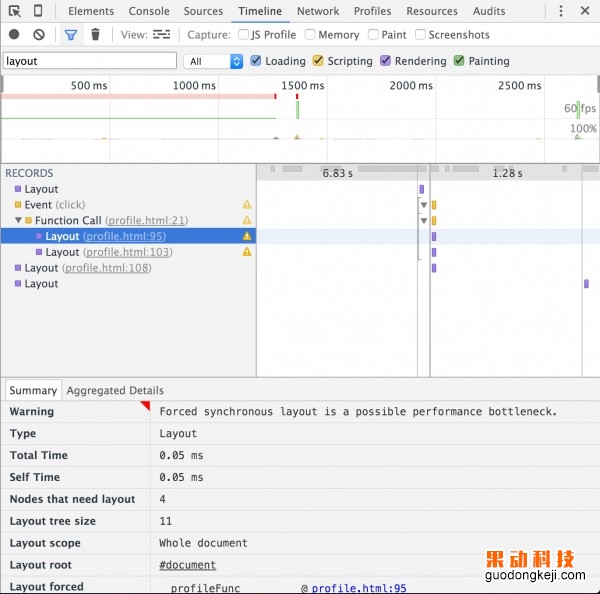Click warning icon on Layout profile.html:95 row
Image resolution: width=600 pixels, height=594 pixels.
[247, 236]
